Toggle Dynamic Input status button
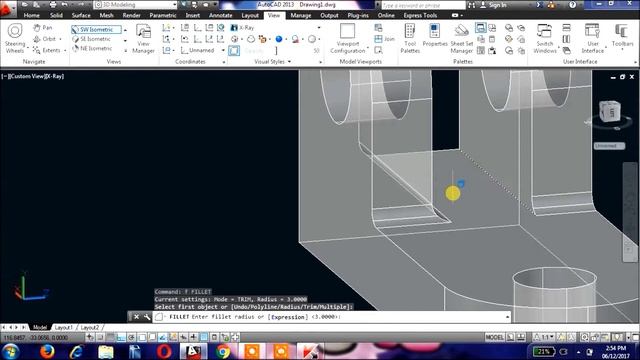This screenshot has height=360, width=640. tap(183, 337)
